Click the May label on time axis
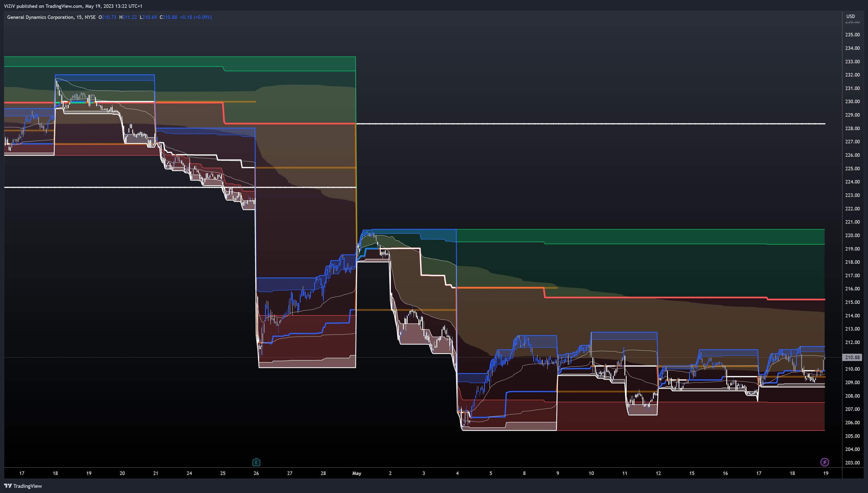868x493 pixels. pyautogui.click(x=357, y=473)
